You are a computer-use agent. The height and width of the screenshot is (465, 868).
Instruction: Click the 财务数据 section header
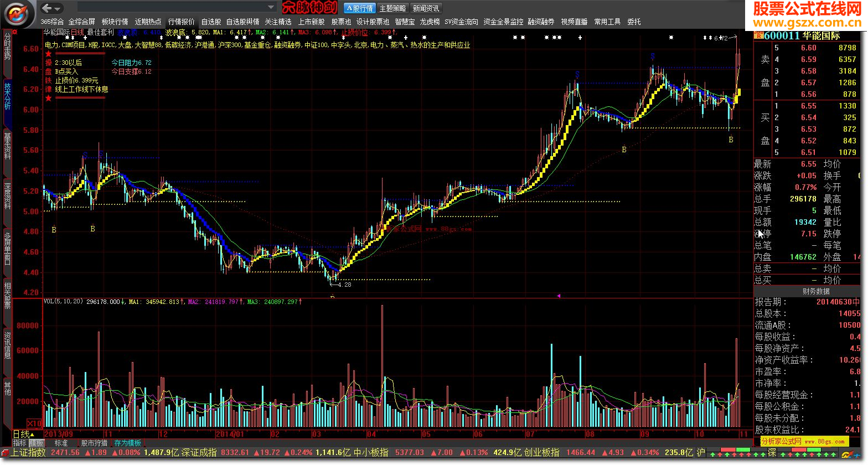point(816,291)
